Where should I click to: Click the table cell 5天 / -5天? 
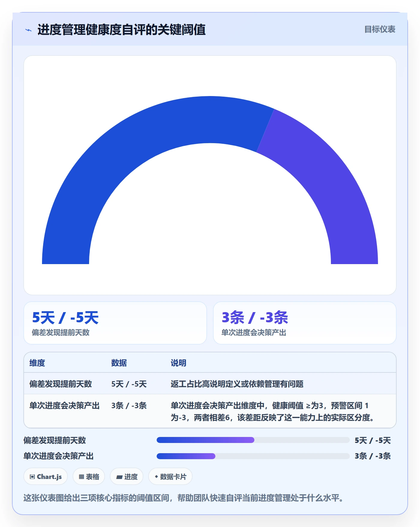pos(129,384)
